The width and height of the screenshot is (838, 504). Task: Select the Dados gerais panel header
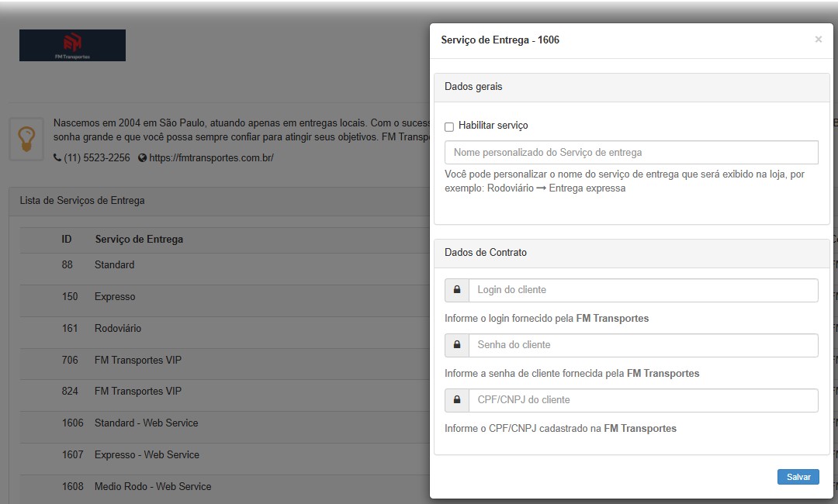point(631,87)
